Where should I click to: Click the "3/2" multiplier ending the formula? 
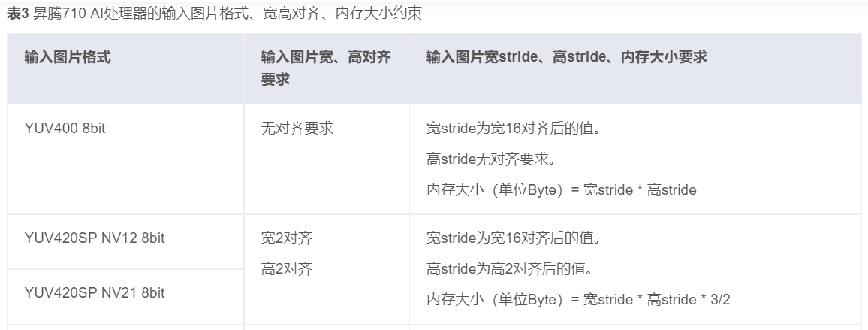720,300
